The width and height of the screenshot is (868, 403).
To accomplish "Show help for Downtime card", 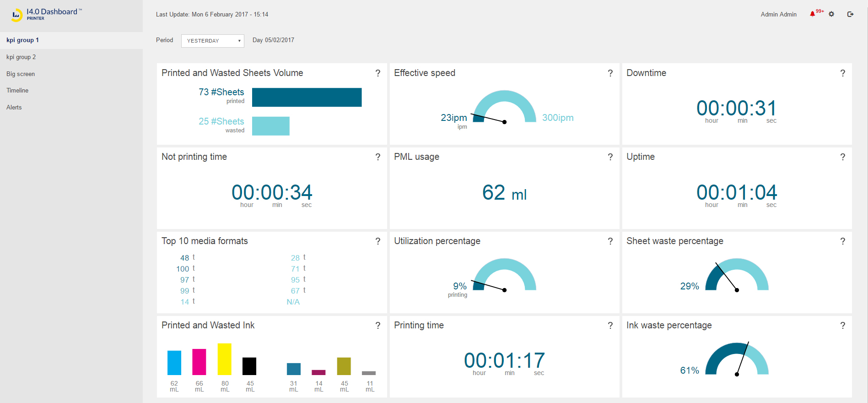I will click(842, 73).
